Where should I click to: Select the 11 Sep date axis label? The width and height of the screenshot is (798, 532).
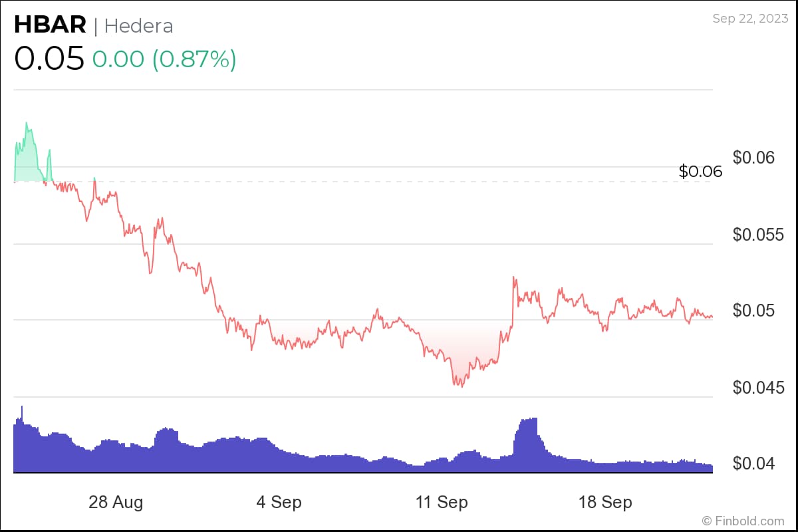(442, 502)
